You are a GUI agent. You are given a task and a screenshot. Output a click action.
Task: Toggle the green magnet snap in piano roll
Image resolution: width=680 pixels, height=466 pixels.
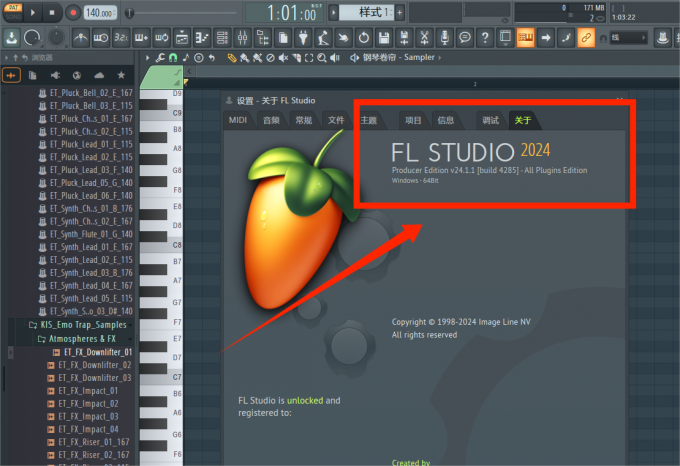click(x=173, y=57)
